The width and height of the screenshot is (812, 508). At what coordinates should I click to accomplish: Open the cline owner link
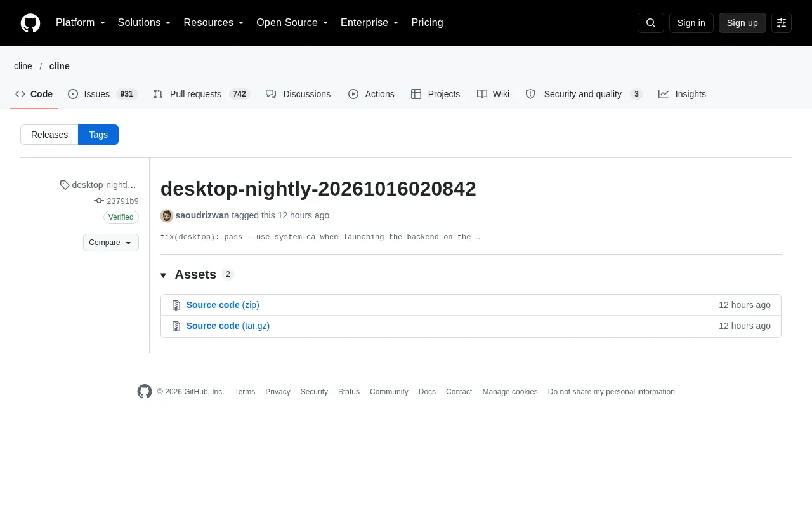[23, 66]
